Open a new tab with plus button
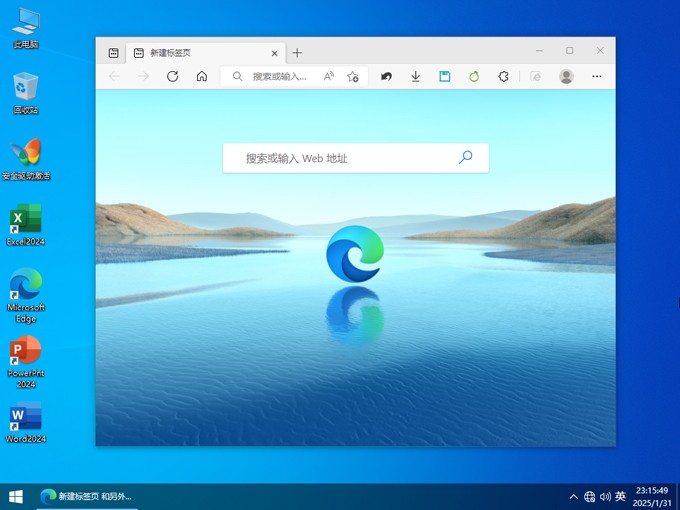The height and width of the screenshot is (510, 680). [297, 53]
